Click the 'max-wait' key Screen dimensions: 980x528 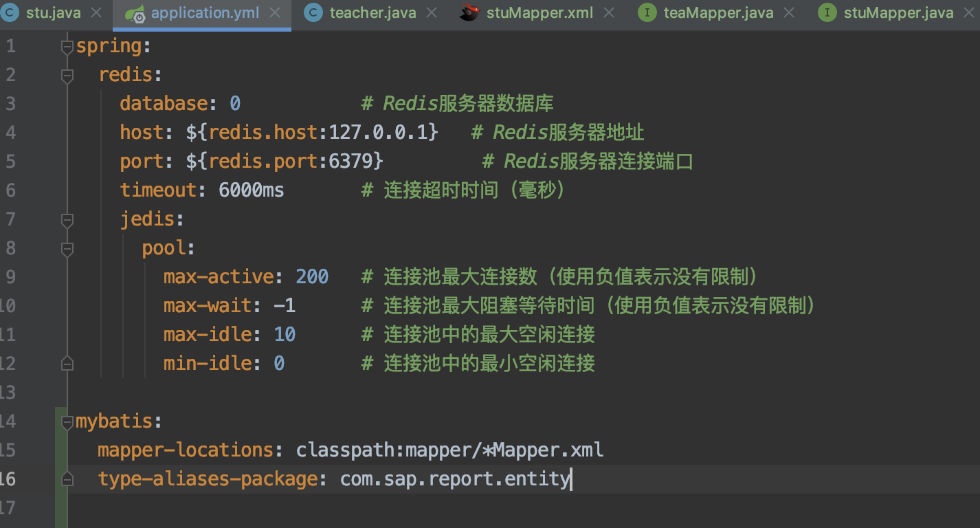(208, 306)
